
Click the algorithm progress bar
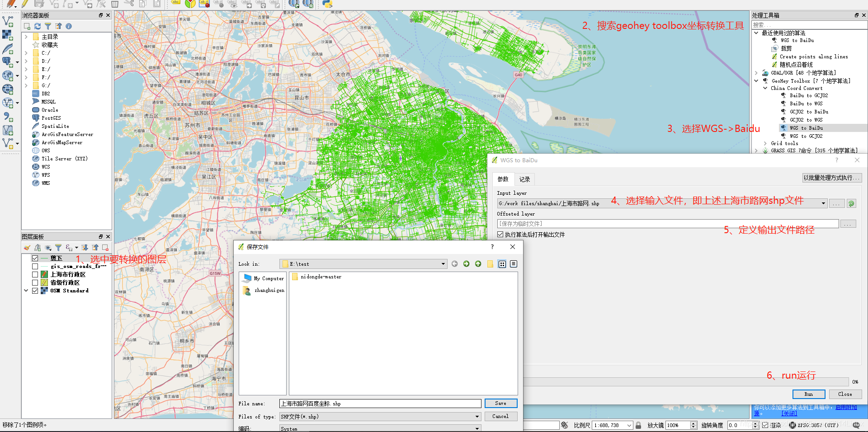pyautogui.click(x=686, y=382)
